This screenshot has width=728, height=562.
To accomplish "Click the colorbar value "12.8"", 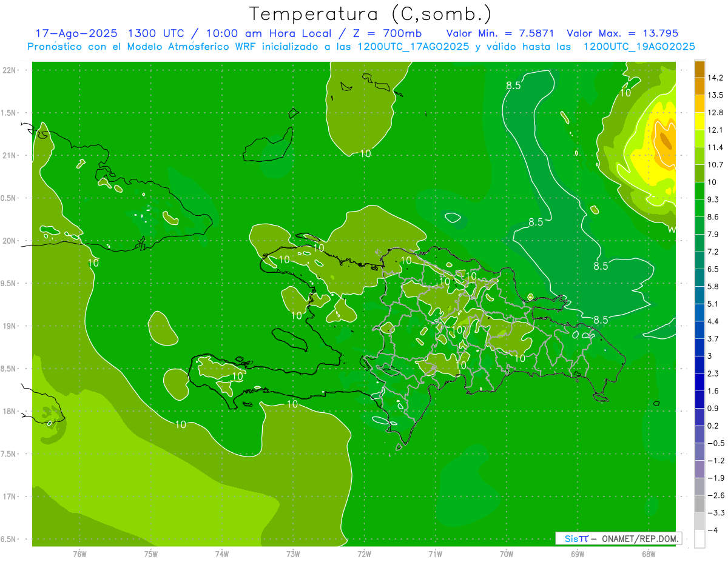I will pyautogui.click(x=716, y=113).
